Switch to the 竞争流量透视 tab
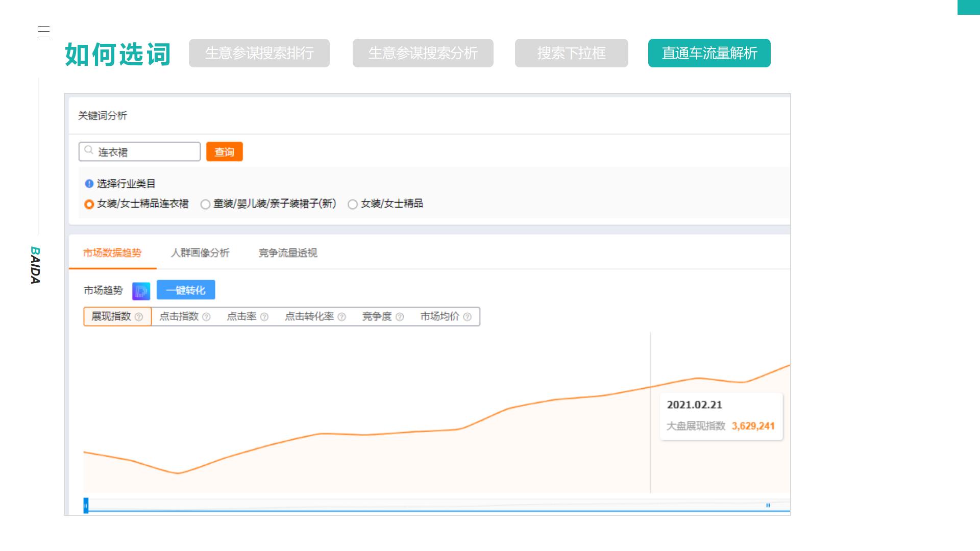Screen dimensions: 980x551 click(289, 253)
